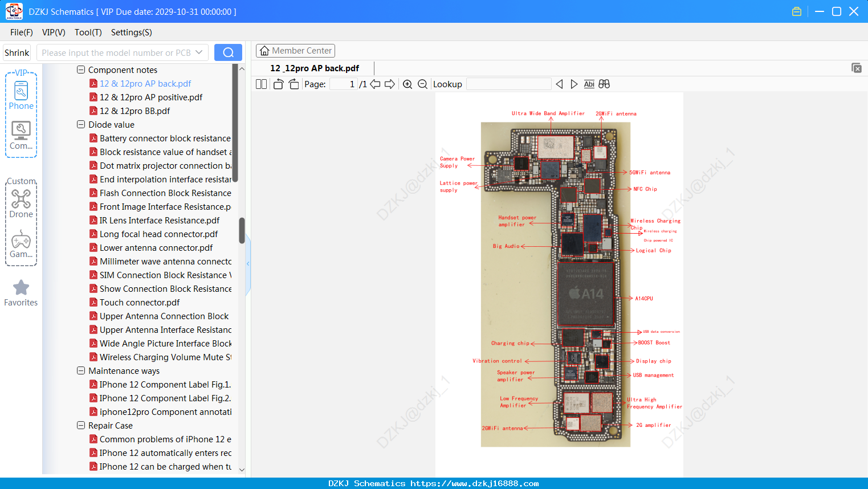Go to the next page arrow
Screen dimensions: 868x489
point(390,84)
